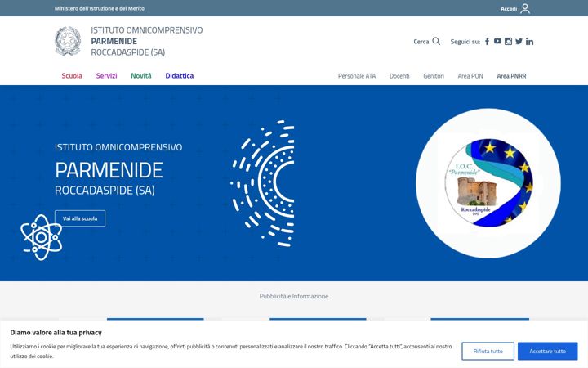Open the Twitter social icon

[x=519, y=42]
